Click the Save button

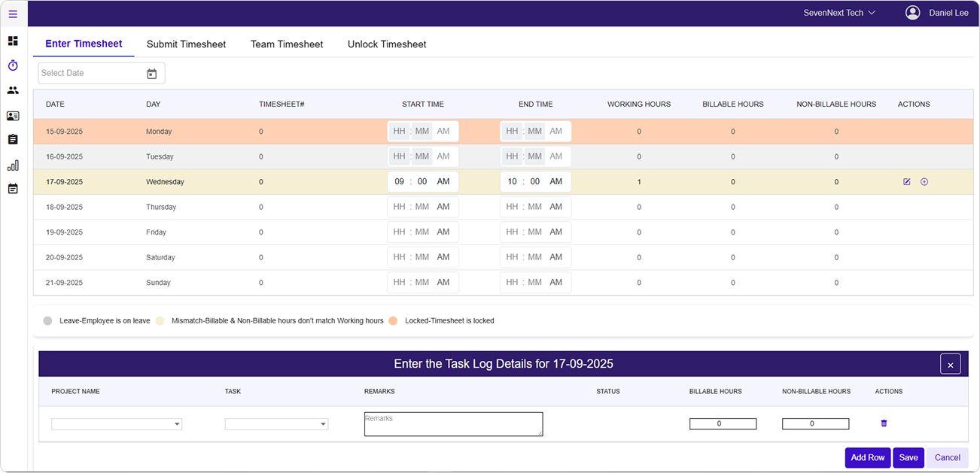click(x=908, y=457)
